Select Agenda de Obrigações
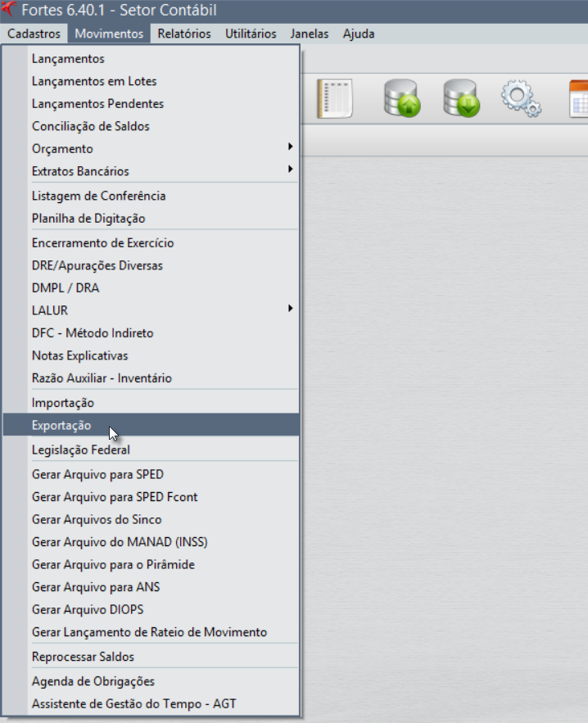 pos(93,681)
